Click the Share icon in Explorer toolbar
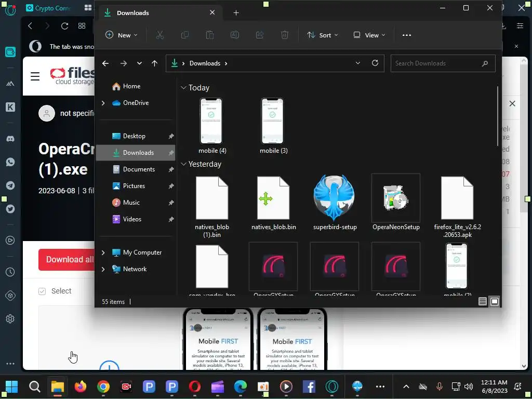Screen dimensions: 532x399 pos(260,35)
